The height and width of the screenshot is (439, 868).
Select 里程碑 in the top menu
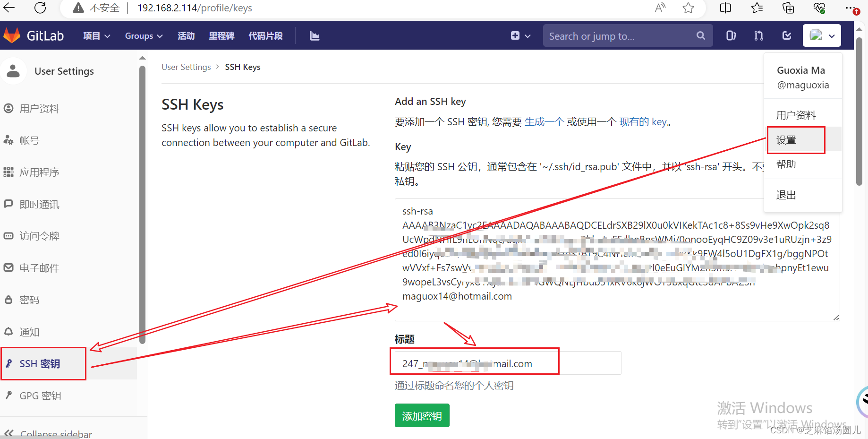221,35
